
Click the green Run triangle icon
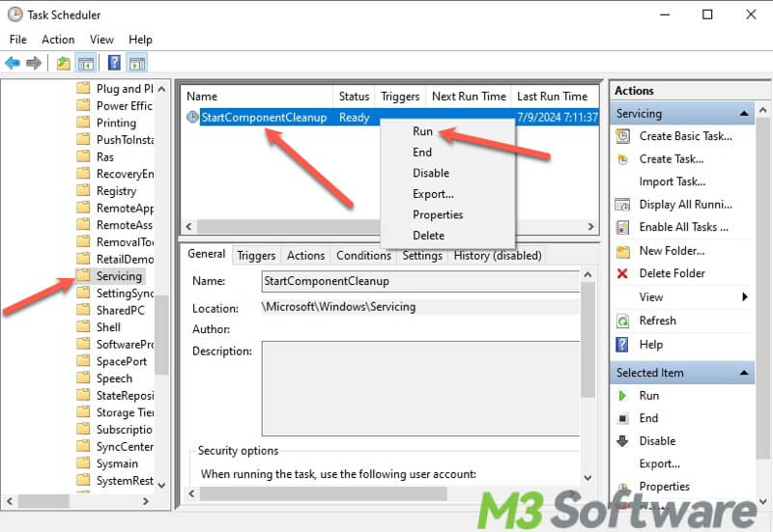622,396
